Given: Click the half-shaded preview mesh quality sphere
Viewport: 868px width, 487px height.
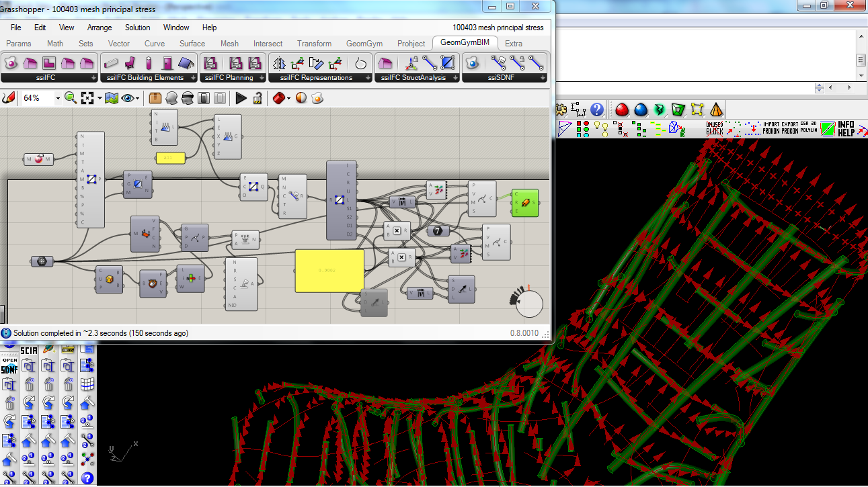Looking at the screenshot, I should tap(301, 98).
